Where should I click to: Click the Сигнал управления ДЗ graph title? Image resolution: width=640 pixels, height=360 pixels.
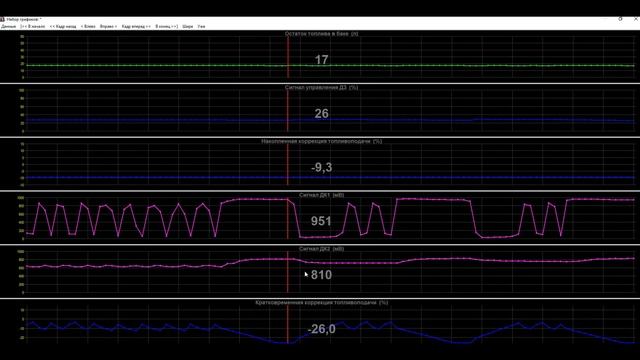point(322,87)
